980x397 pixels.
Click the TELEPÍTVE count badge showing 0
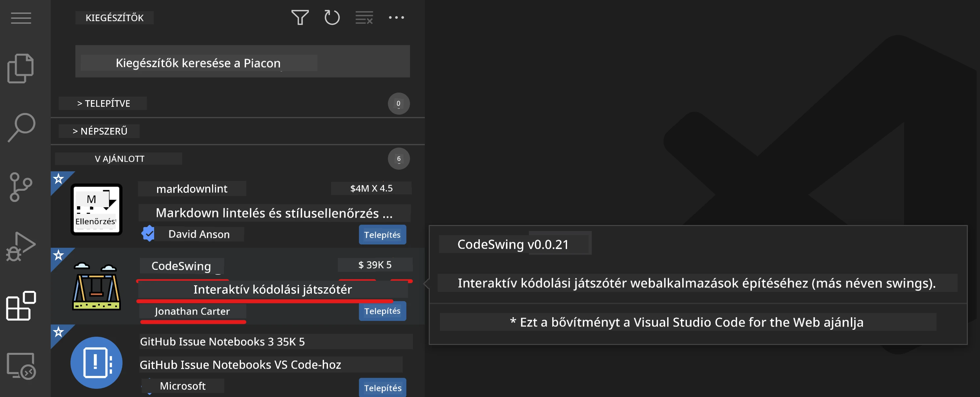(398, 103)
